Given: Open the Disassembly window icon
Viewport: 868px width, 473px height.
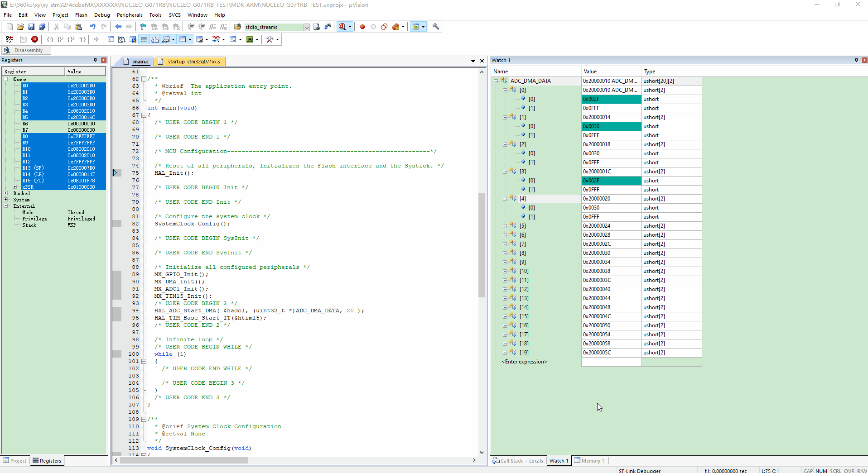Looking at the screenshot, I should pos(122,39).
